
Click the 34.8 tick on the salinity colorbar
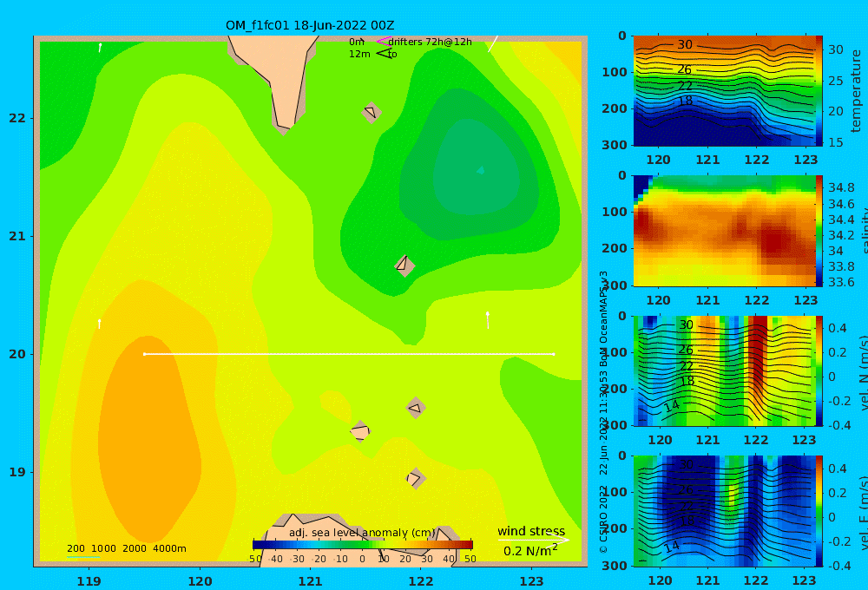841,187
